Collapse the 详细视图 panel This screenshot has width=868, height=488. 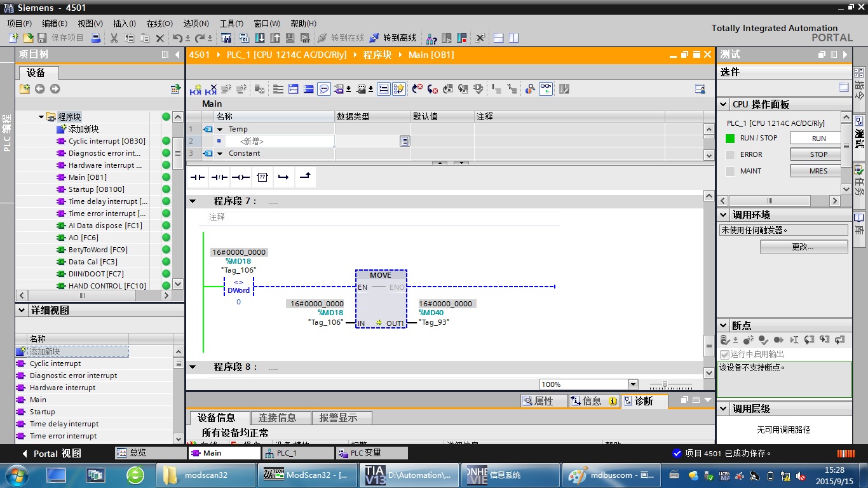click(22, 311)
